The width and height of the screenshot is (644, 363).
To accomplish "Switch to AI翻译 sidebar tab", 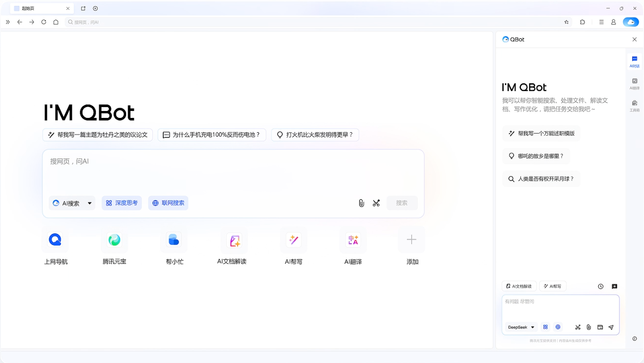I will [634, 84].
